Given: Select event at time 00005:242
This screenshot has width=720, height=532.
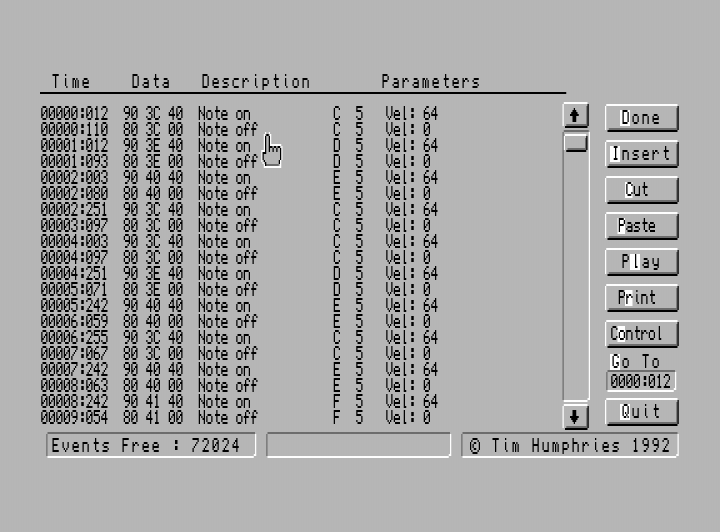Looking at the screenshot, I should [x=239, y=305].
